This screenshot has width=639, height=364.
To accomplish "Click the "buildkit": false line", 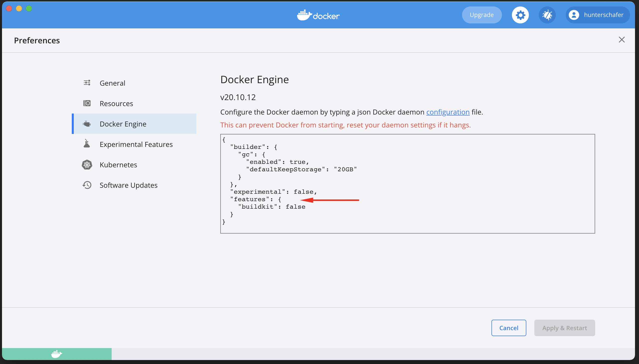I will [x=272, y=207].
